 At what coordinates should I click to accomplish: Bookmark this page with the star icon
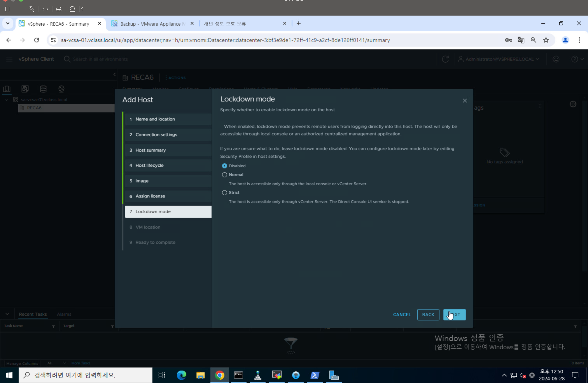[546, 40]
